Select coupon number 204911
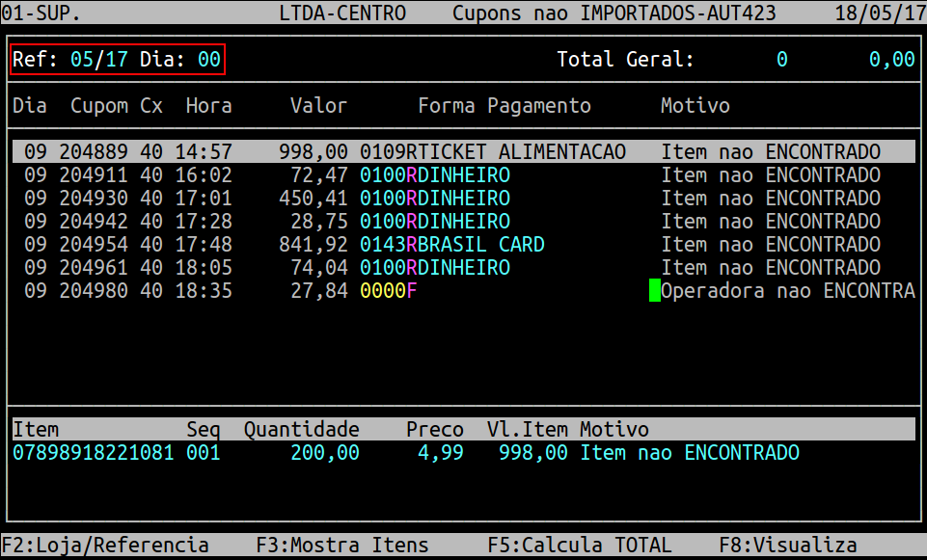The height and width of the screenshot is (560, 927). pyautogui.click(x=94, y=174)
